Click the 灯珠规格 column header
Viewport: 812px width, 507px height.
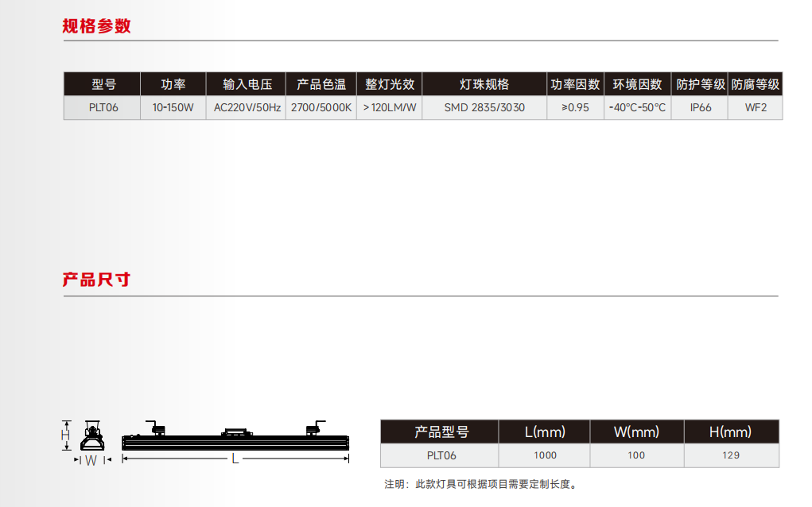[x=484, y=84]
